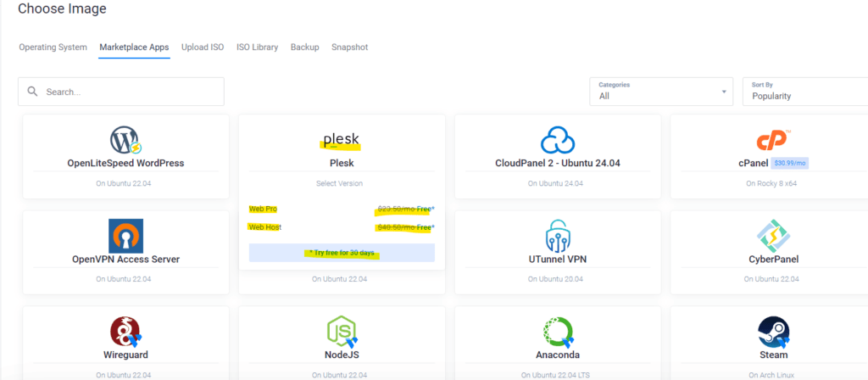
Task: Select the OpenVPN Access Server icon
Action: (125, 236)
